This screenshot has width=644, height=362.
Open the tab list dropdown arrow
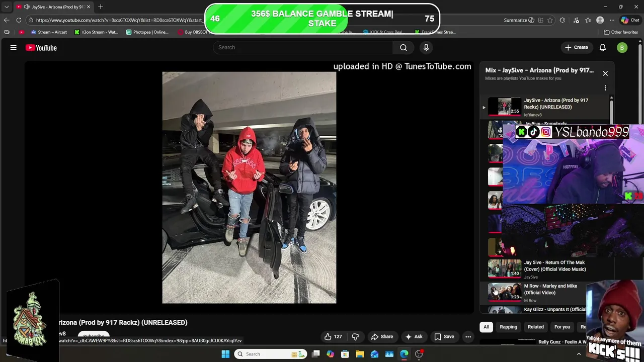(x=7, y=7)
